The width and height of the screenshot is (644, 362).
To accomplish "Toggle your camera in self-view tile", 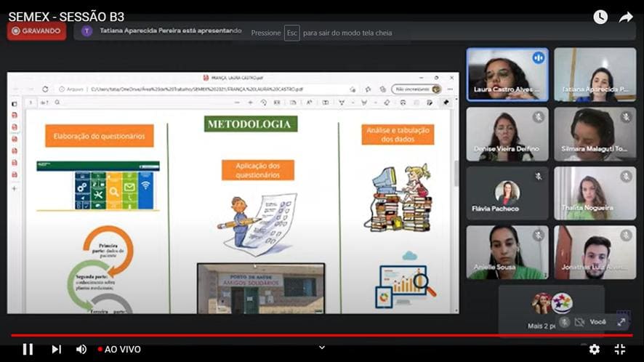I will click(x=579, y=322).
